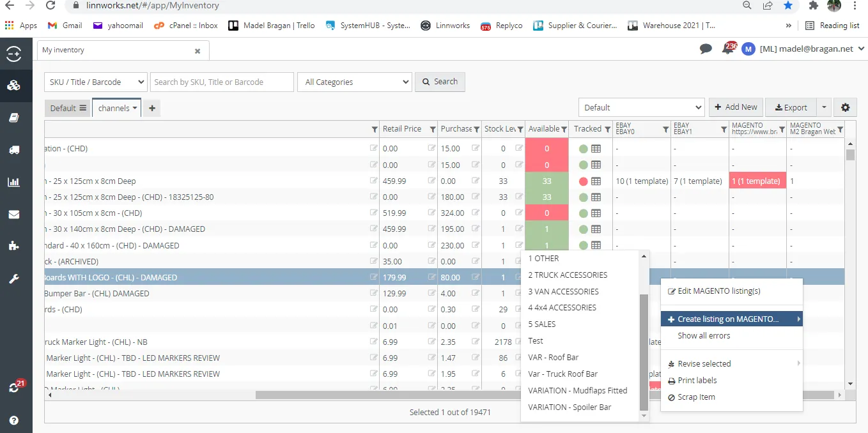This screenshot has height=433, width=868.
Task: Open the notifications bell with 236 badge
Action: pos(728,49)
